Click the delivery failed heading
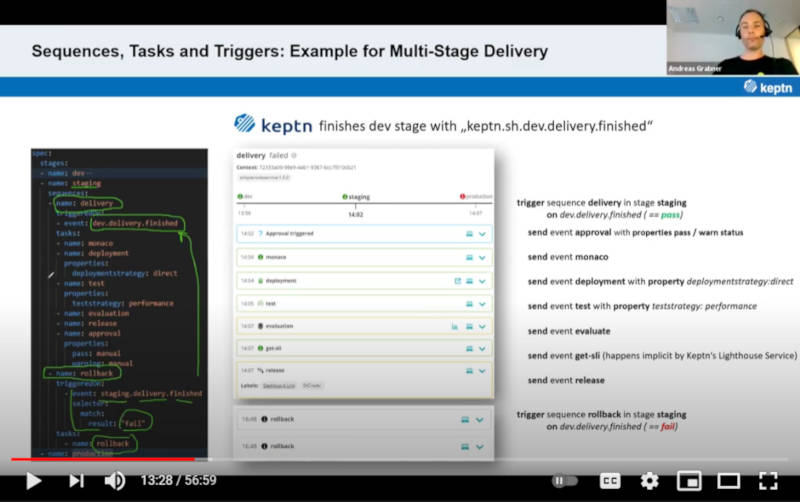 (262, 155)
